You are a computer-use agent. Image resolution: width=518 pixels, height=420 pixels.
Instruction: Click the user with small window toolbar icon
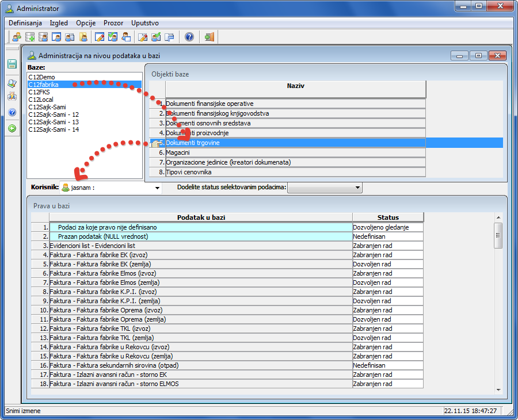pos(126,37)
